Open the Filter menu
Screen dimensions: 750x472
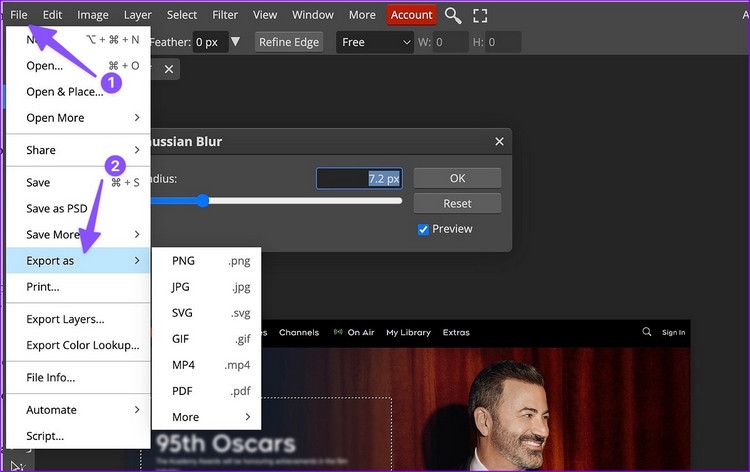click(225, 15)
